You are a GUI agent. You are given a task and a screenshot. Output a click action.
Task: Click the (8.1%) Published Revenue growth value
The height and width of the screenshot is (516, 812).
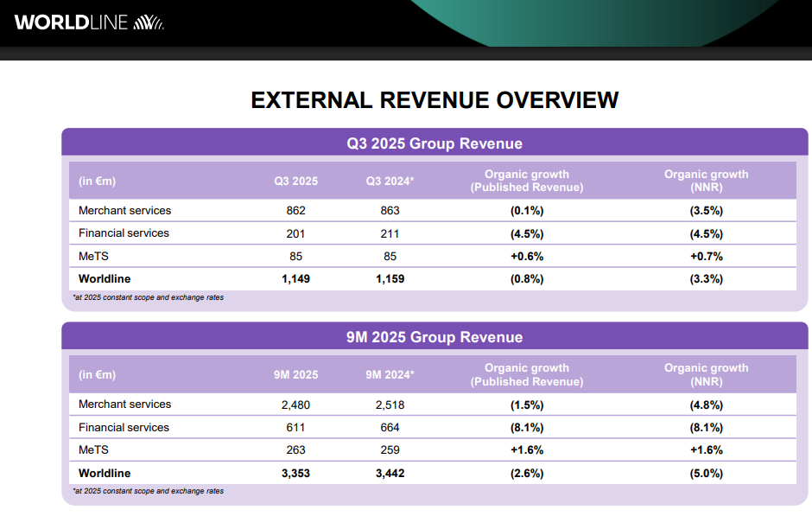(526, 427)
